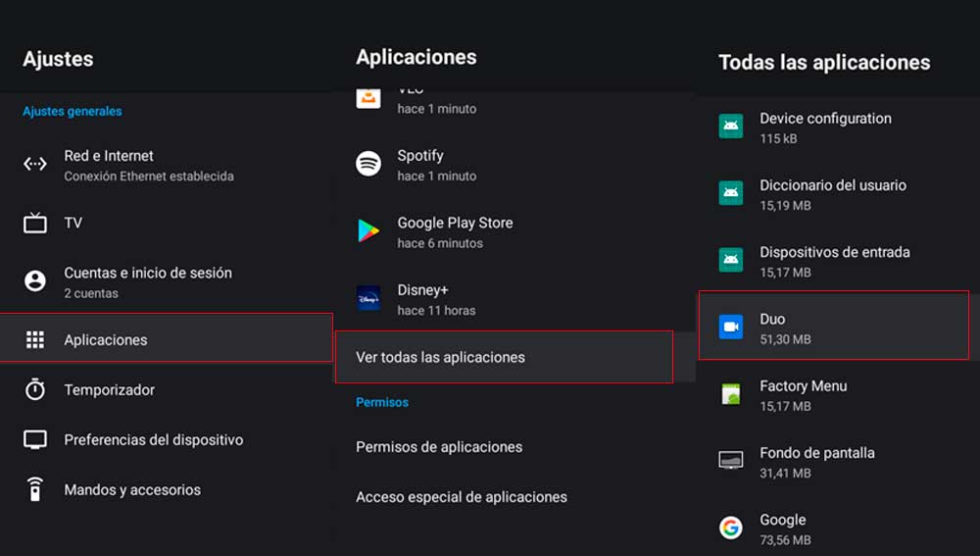Open Factory Menu app info

(x=838, y=395)
